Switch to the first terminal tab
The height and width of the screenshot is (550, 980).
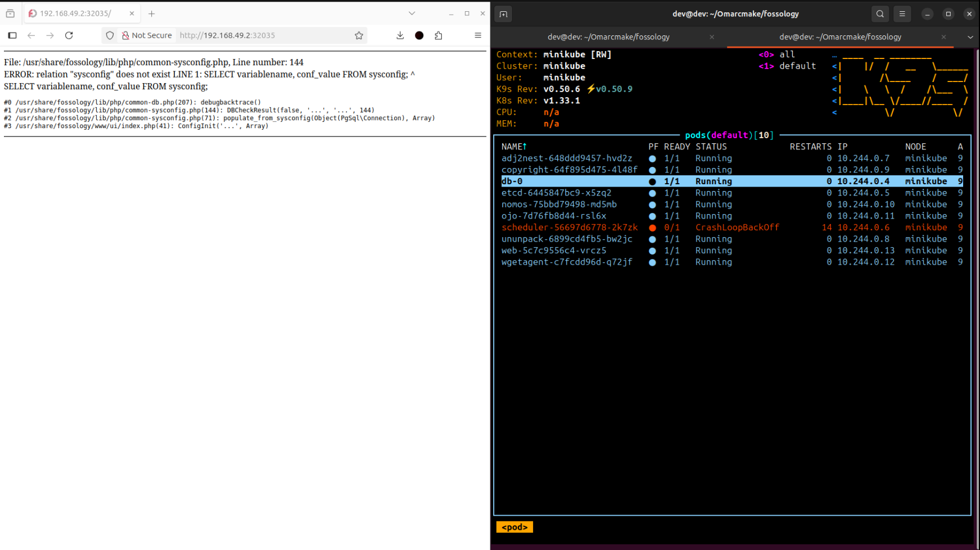tap(608, 37)
